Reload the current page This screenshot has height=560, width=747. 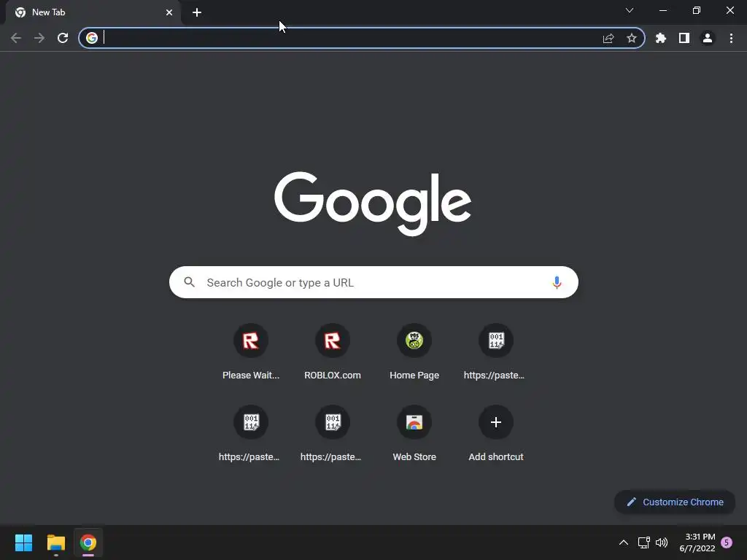[63, 38]
